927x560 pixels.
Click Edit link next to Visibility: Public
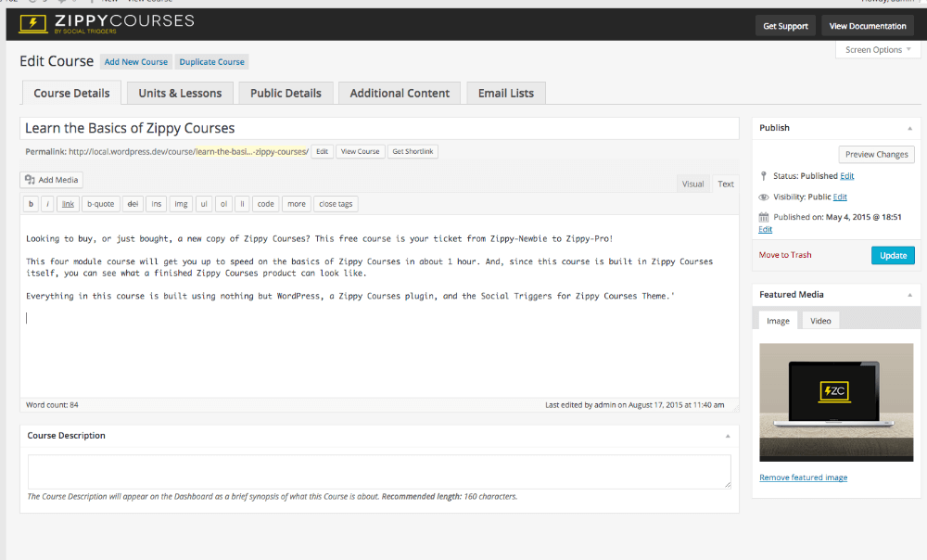click(x=840, y=197)
